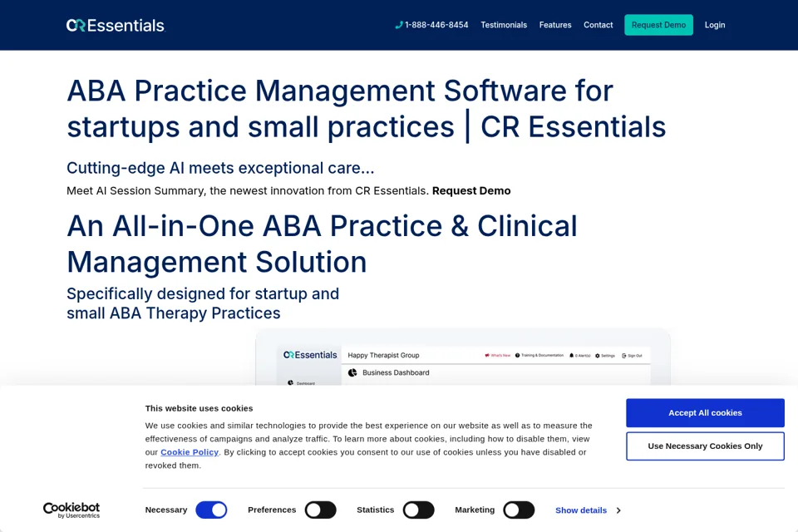This screenshot has width=798, height=532.
Task: Open the Features nav item
Action: pyautogui.click(x=555, y=25)
